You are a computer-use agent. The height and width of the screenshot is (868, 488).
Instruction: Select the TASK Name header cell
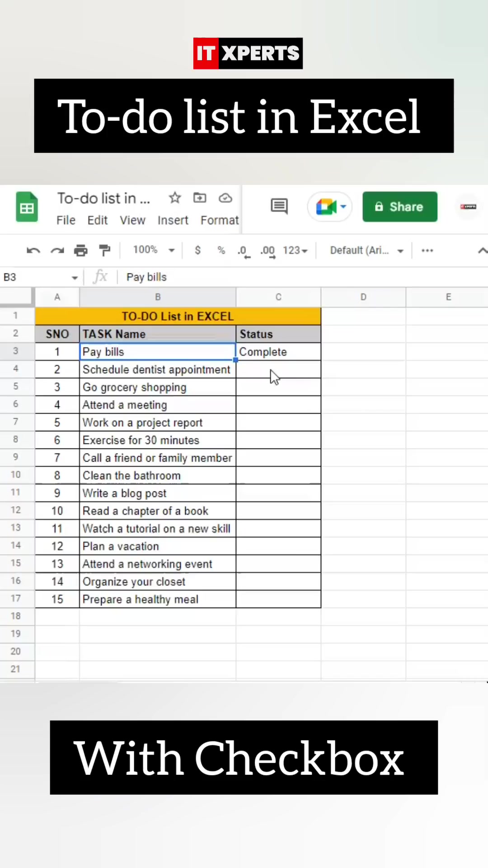click(x=158, y=334)
